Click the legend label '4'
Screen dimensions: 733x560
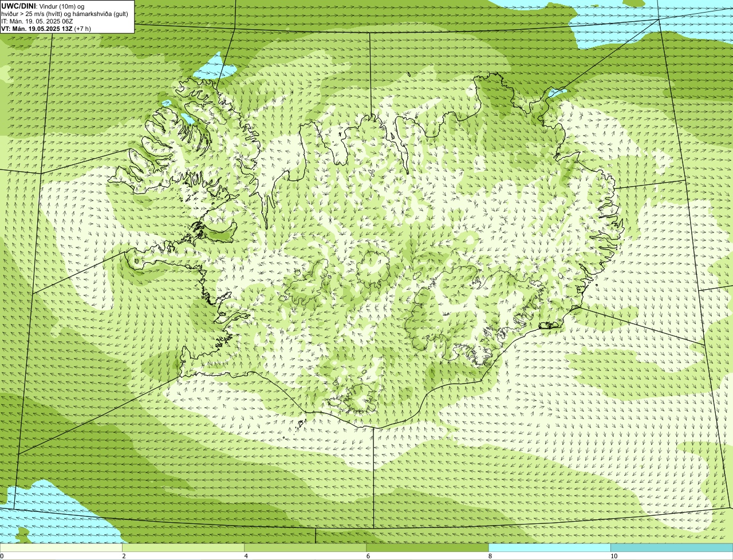(246, 556)
